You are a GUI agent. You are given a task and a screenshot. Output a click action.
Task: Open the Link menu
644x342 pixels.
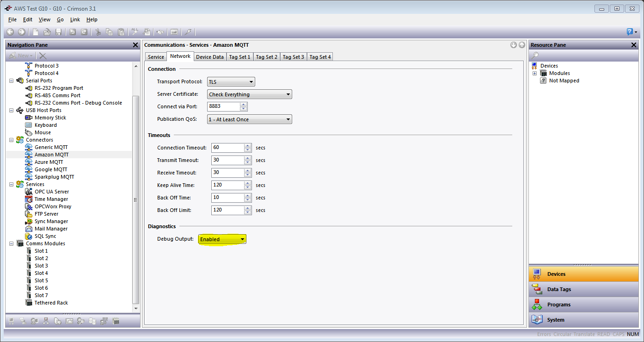tap(75, 19)
